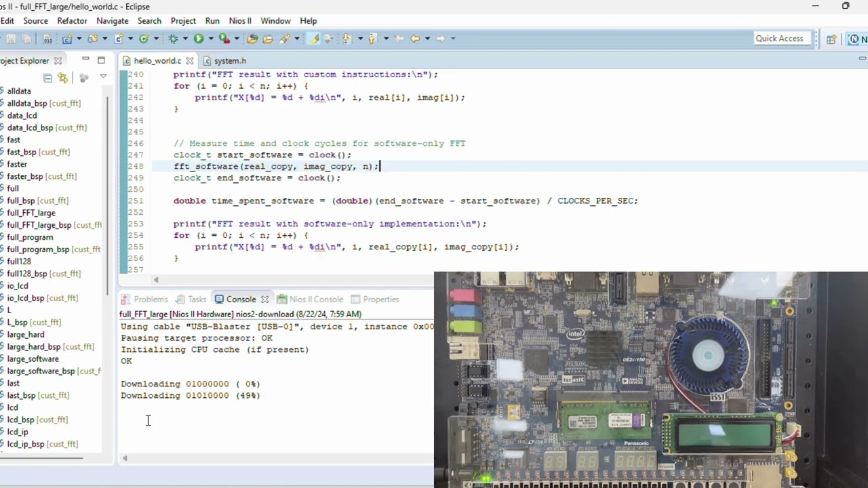
Task: Toggle mark occurrences highlighter icon
Action: pos(315,39)
